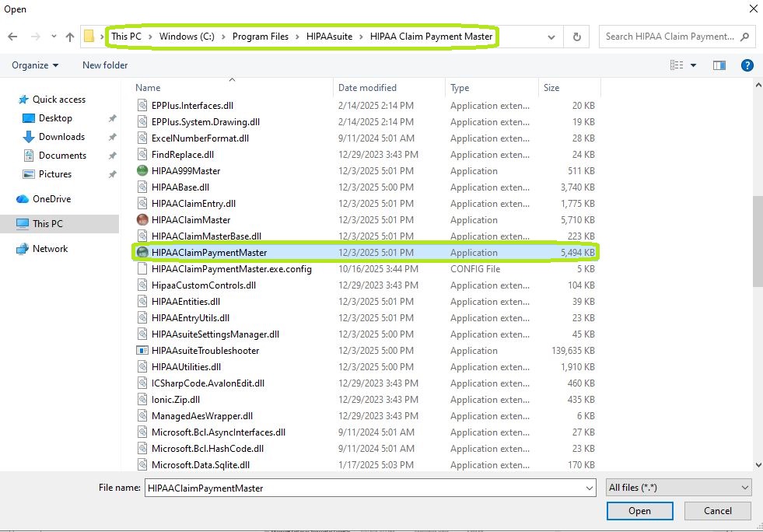Select 'ExcelNumberFormat.dll' file name
The width and height of the screenshot is (763, 532).
point(200,138)
